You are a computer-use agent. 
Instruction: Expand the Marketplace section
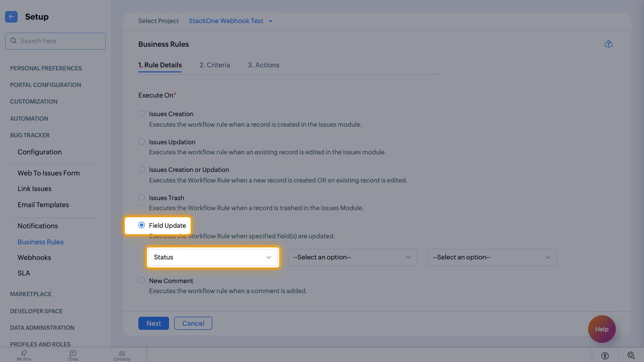click(31, 294)
